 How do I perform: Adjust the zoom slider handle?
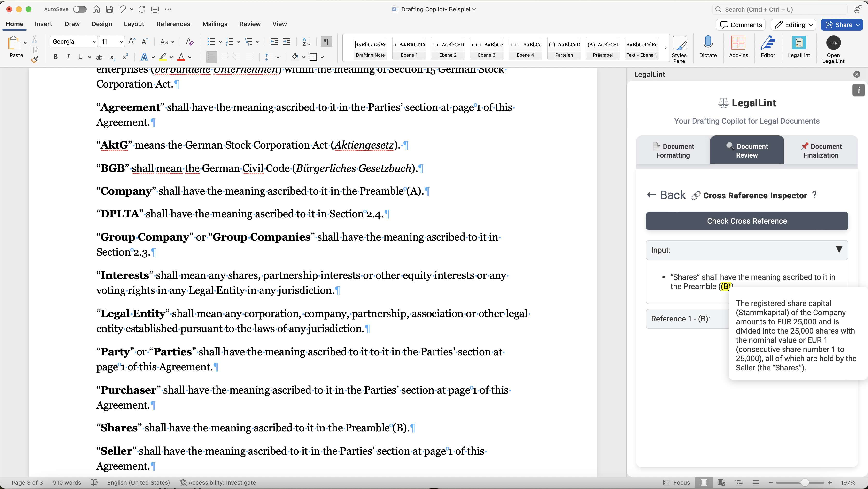805,483
